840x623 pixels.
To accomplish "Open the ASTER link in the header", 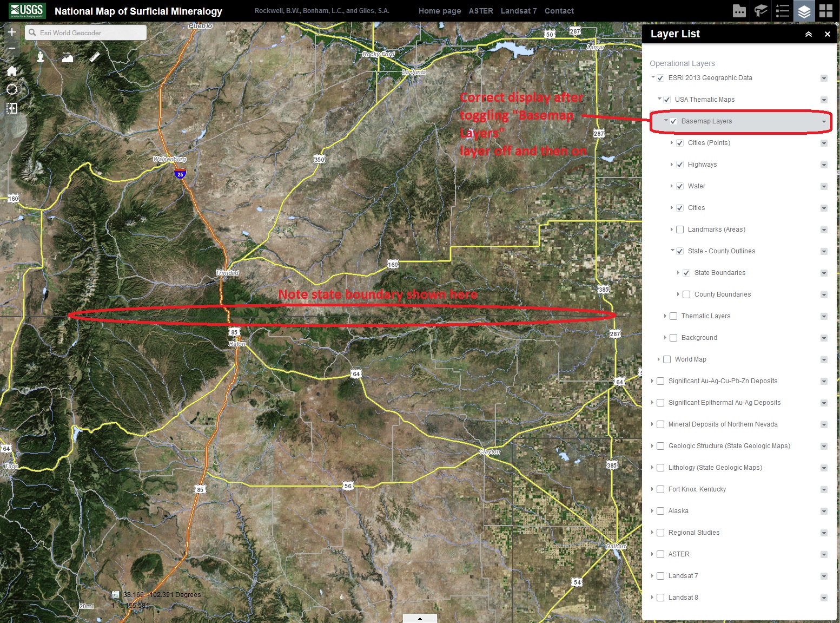I will [481, 11].
